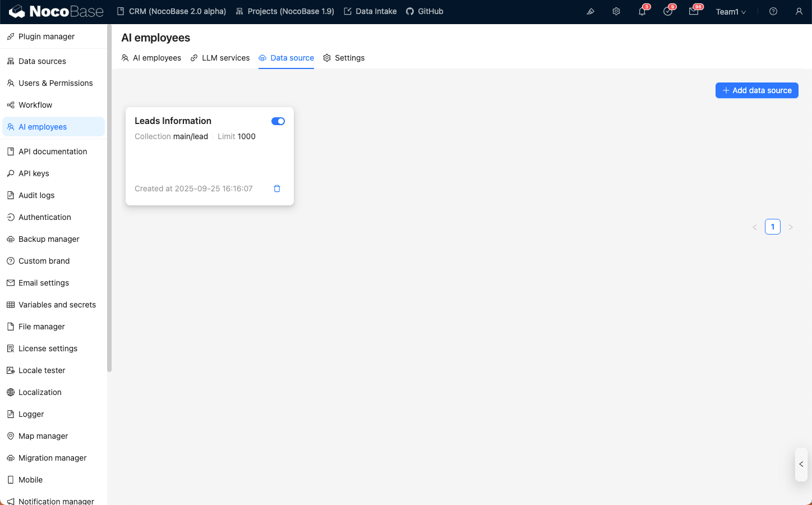Click the Add data source button

pyautogui.click(x=756, y=90)
